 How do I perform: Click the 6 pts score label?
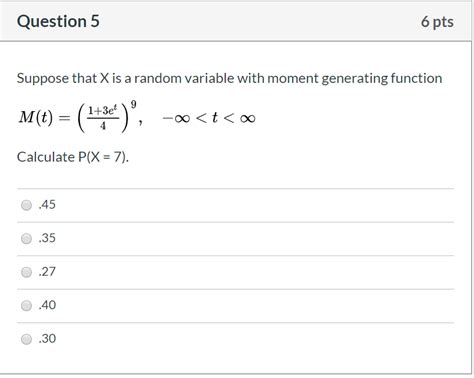pyautogui.click(x=437, y=22)
